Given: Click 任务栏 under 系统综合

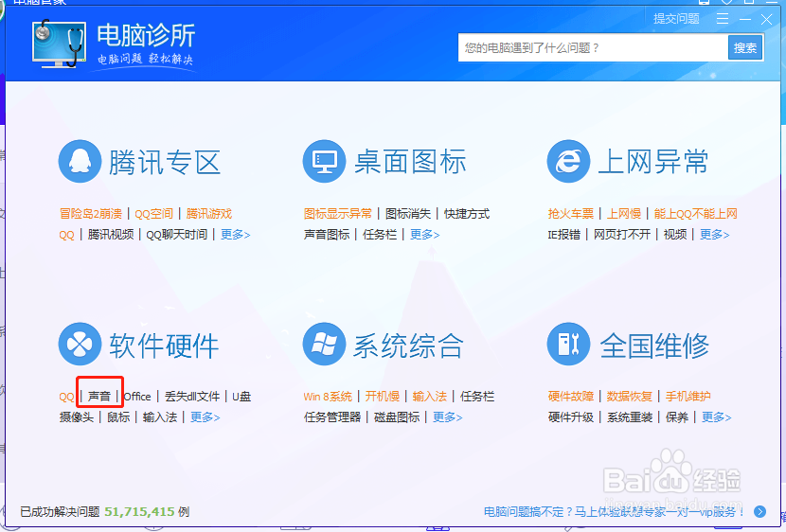Looking at the screenshot, I should pyautogui.click(x=477, y=397).
